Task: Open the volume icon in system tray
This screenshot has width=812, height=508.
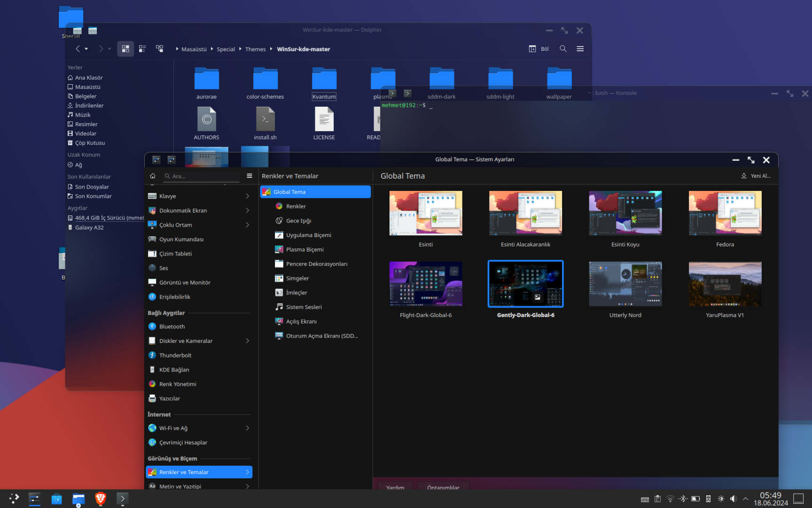Action: [734, 499]
